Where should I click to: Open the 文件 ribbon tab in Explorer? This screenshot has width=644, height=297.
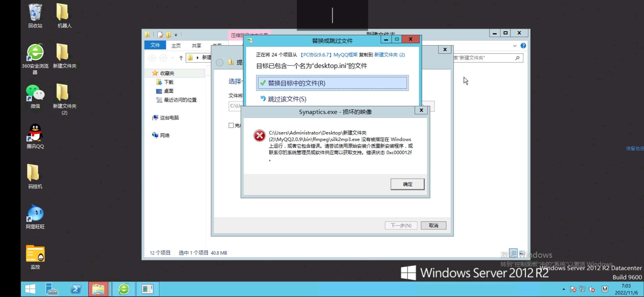[155, 45]
